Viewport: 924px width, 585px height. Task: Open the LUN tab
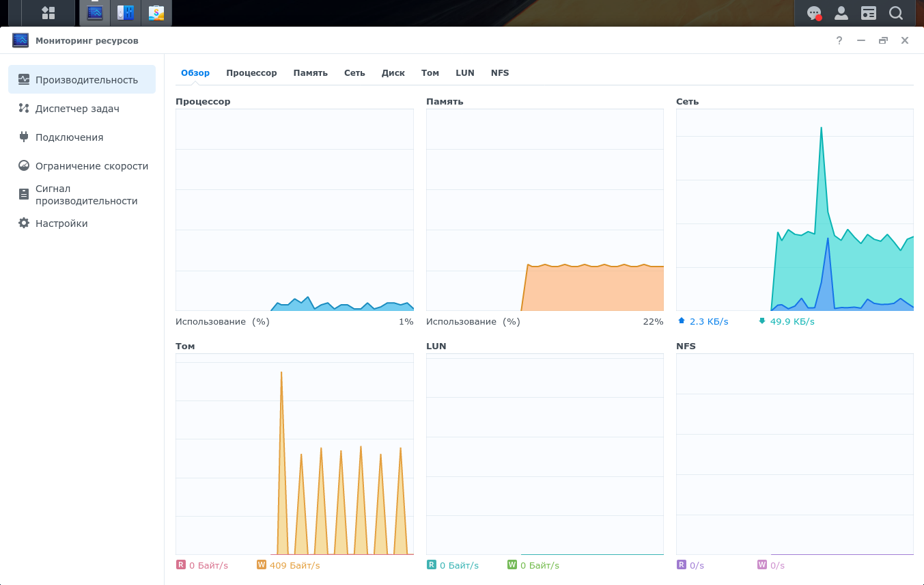pos(465,73)
